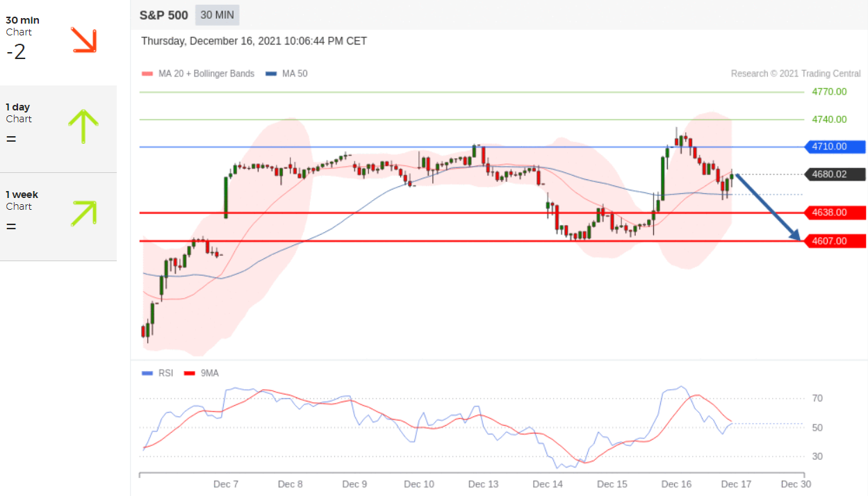Click the orange down-right trend arrow

pyautogui.click(x=83, y=40)
